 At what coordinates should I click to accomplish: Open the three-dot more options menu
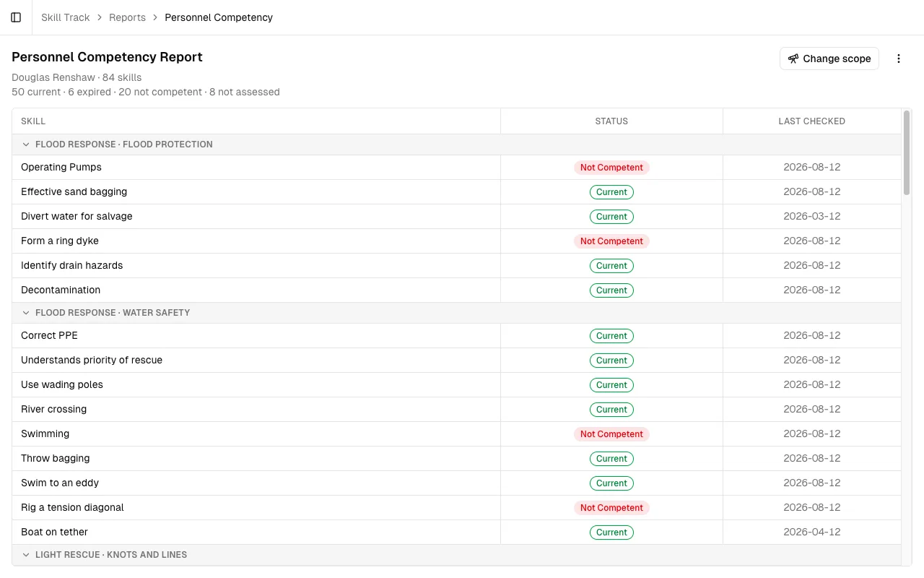pos(899,59)
